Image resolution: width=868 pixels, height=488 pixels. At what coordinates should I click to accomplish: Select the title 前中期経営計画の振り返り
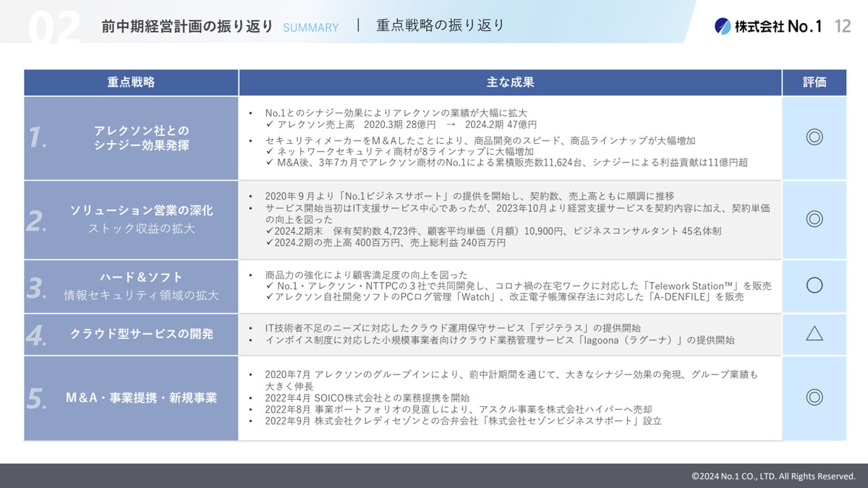[187, 26]
